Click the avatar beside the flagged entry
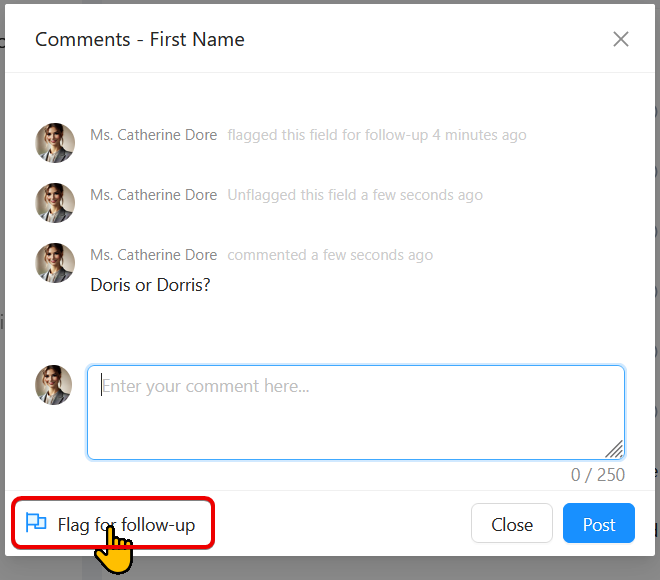 [x=55, y=143]
